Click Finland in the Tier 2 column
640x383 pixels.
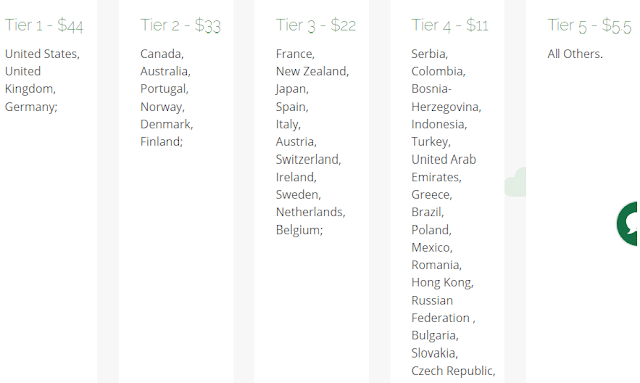click(x=161, y=142)
